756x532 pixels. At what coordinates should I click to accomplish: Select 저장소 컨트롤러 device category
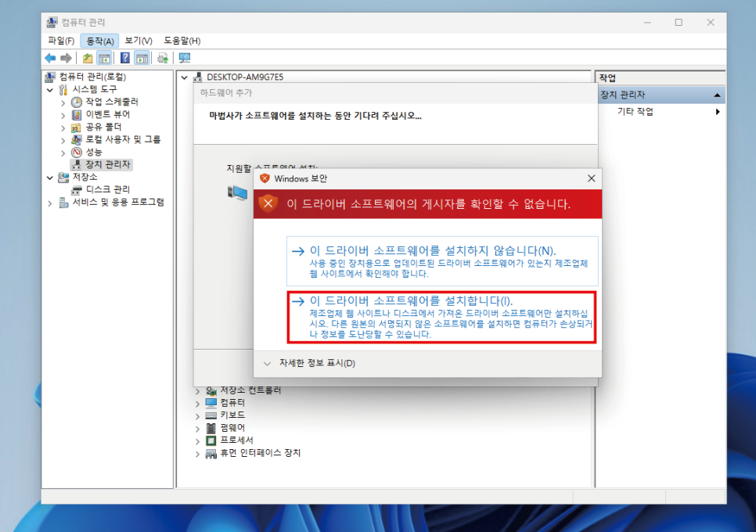pos(250,390)
